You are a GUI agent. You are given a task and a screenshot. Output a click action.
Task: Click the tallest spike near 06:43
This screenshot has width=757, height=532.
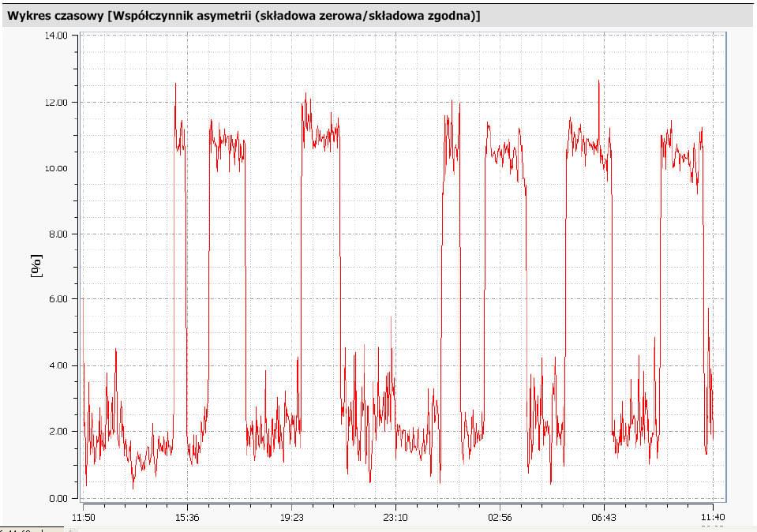click(x=598, y=81)
